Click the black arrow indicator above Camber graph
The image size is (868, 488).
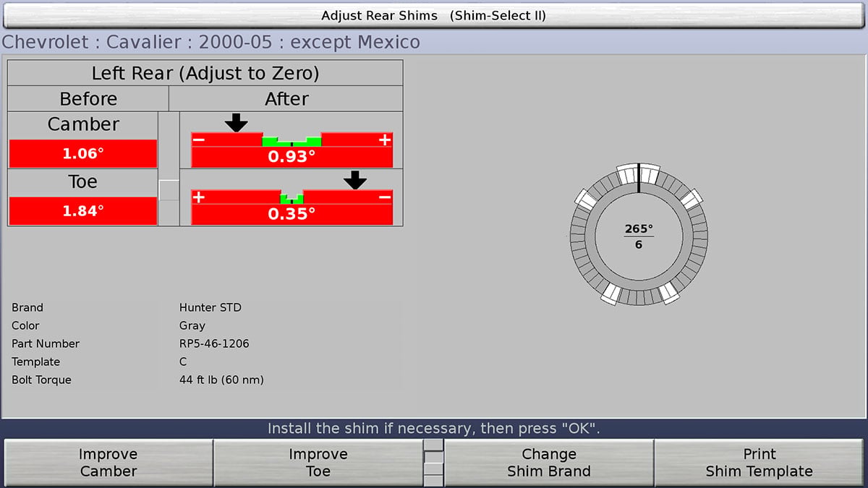(x=236, y=123)
